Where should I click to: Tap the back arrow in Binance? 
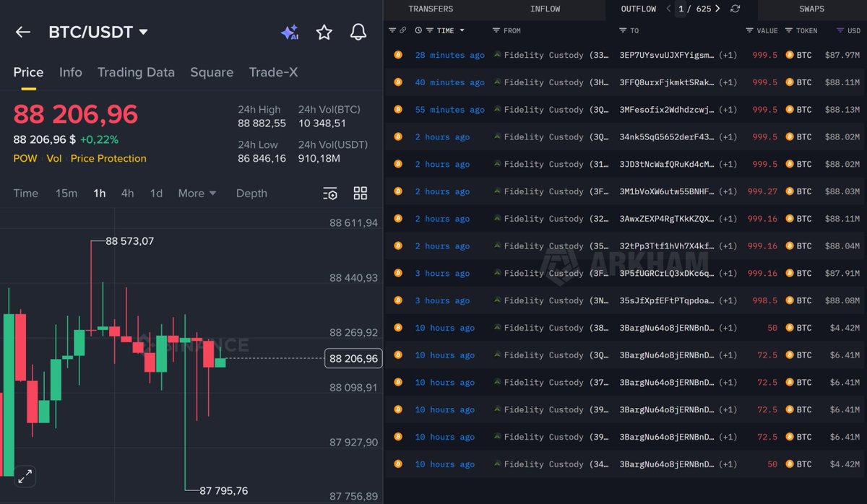[23, 32]
